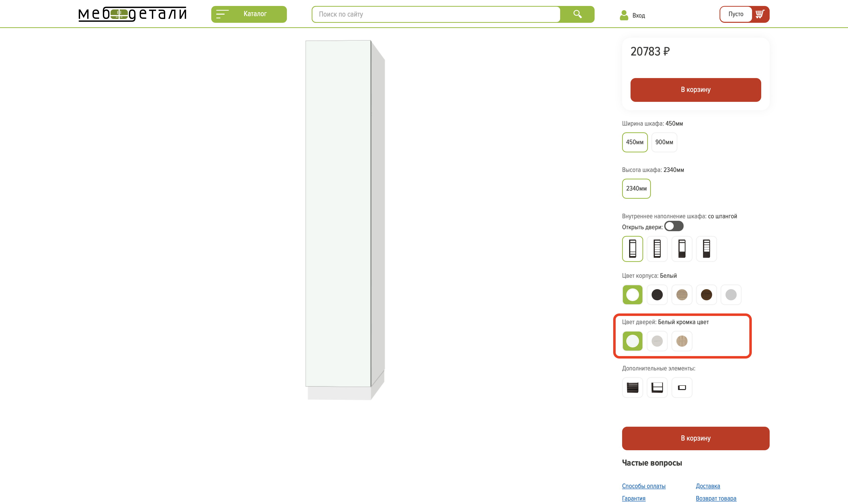Toggle the "Открыть двери" switch
The width and height of the screenshot is (848, 504).
tap(674, 226)
